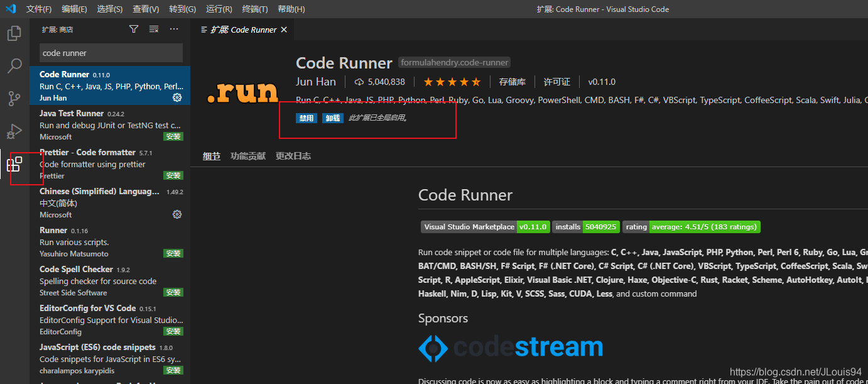The image size is (868, 384).
Task: Install the Code Spell Checker extension
Action: (173, 292)
